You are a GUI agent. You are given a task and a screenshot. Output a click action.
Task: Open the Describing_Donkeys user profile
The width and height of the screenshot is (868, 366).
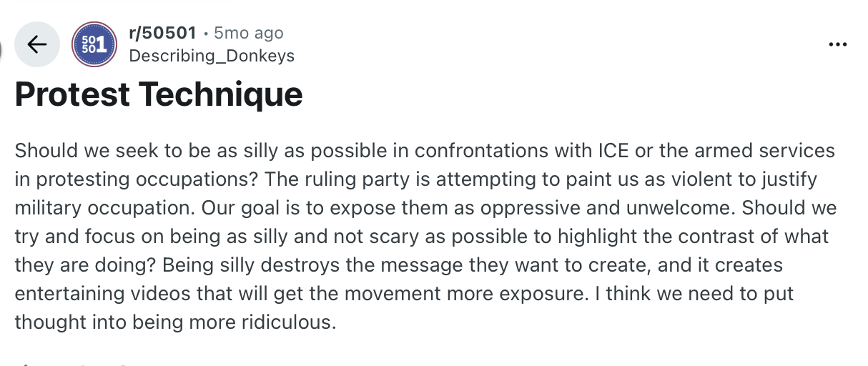click(x=212, y=56)
